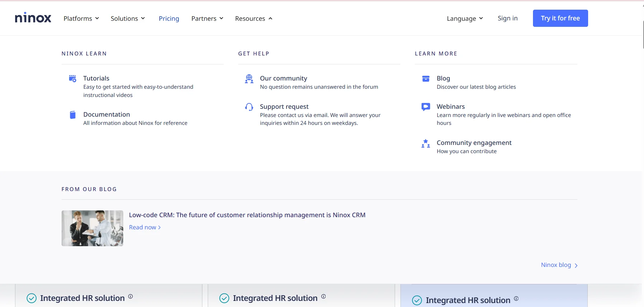This screenshot has height=307, width=644.
Task: Click the Blog icon under Learn More
Action: (x=426, y=79)
